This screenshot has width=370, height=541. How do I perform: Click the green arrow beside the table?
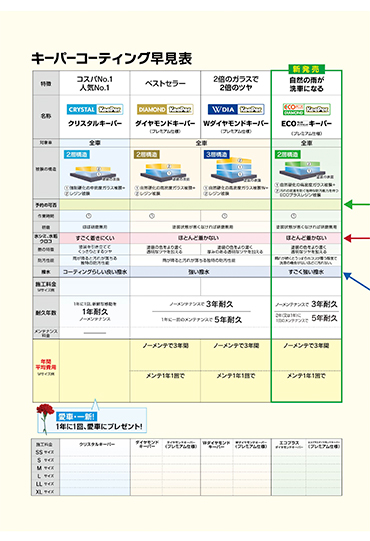[357, 205]
